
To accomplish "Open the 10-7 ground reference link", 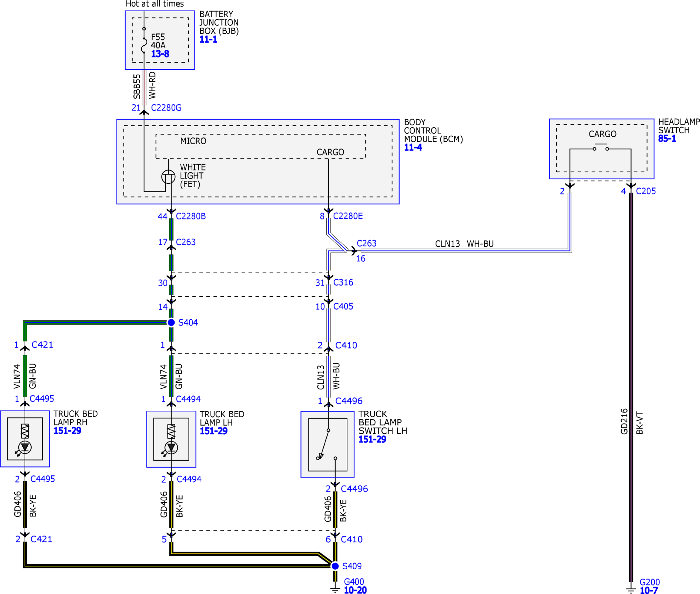I will (648, 590).
